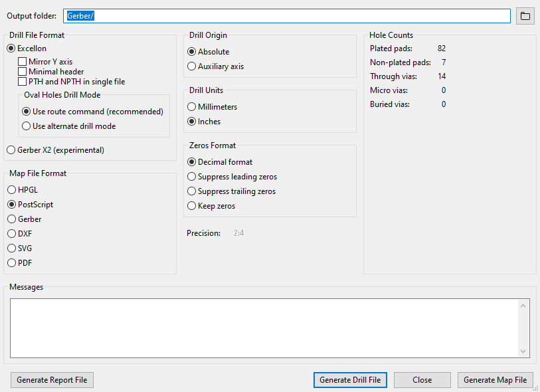Screen dimensions: 540x392
Task: Switch drill units to Millimeters
Action: (x=213, y=107)
